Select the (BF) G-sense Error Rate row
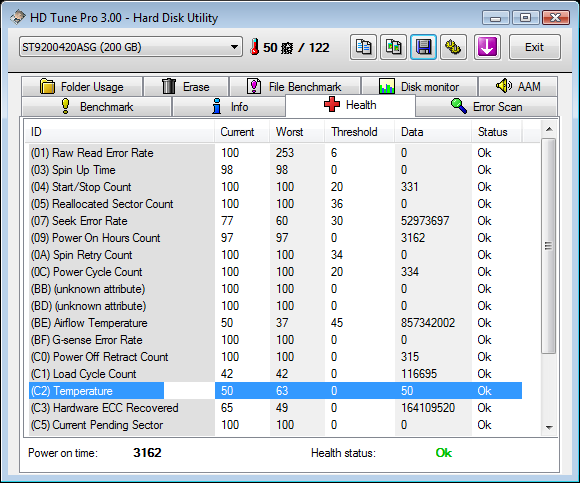The height and width of the screenshot is (483, 580). (276, 340)
